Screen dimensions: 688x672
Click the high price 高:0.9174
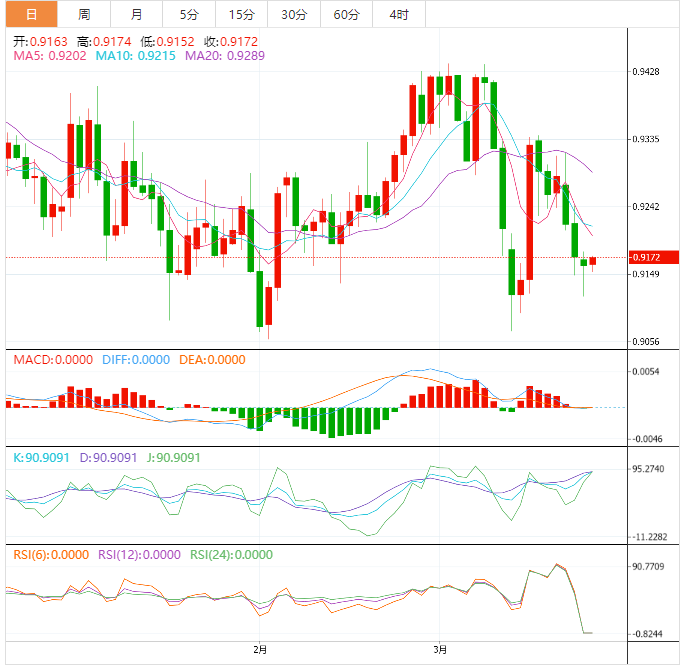[x=104, y=42]
